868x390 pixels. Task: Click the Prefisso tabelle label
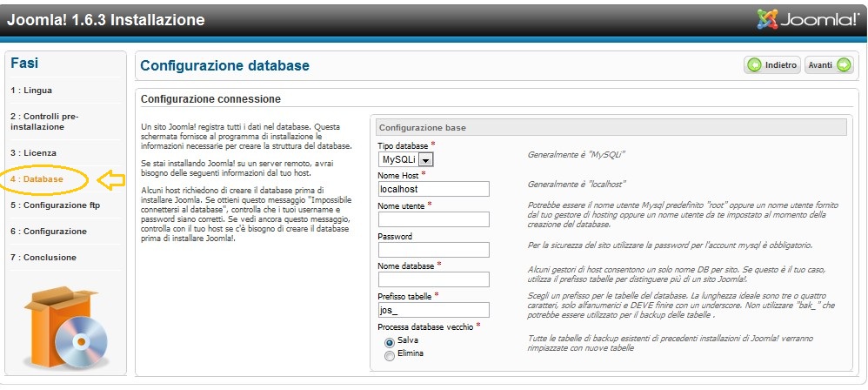coord(404,296)
